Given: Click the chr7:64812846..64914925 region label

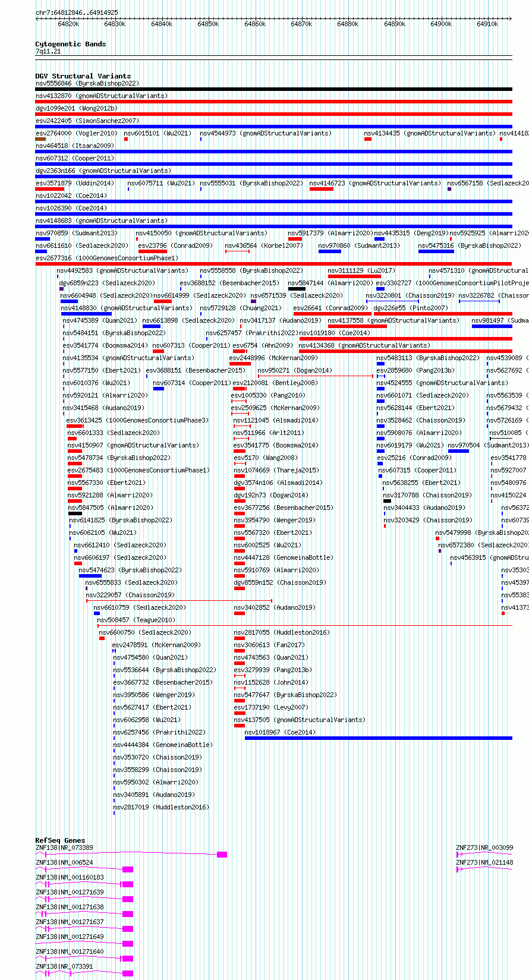Looking at the screenshot, I should pyautogui.click(x=77, y=12).
